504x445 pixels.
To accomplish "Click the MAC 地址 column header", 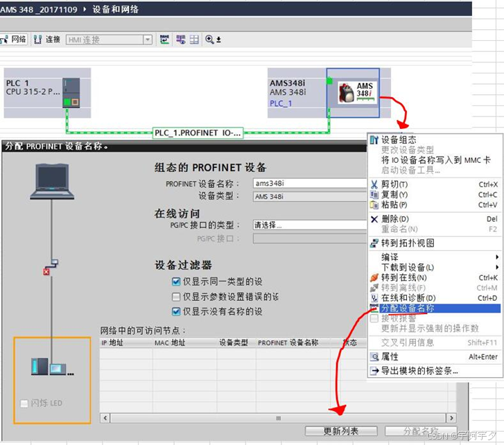I will click(185, 343).
